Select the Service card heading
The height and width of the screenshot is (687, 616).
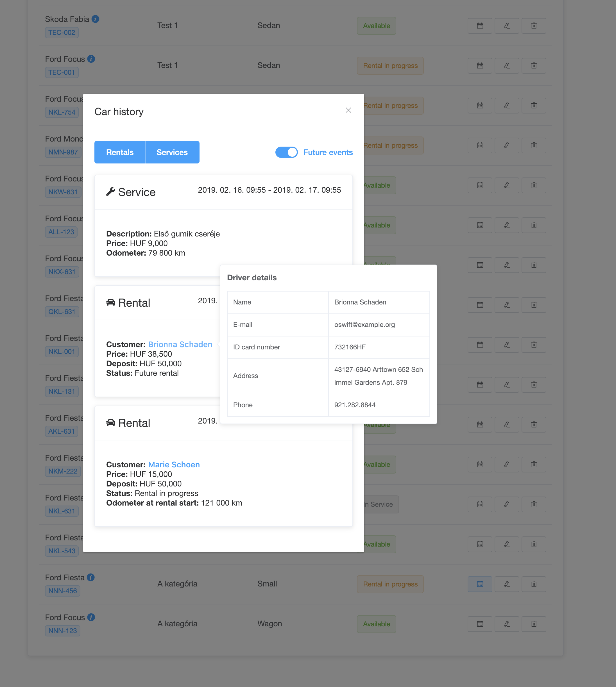click(131, 192)
